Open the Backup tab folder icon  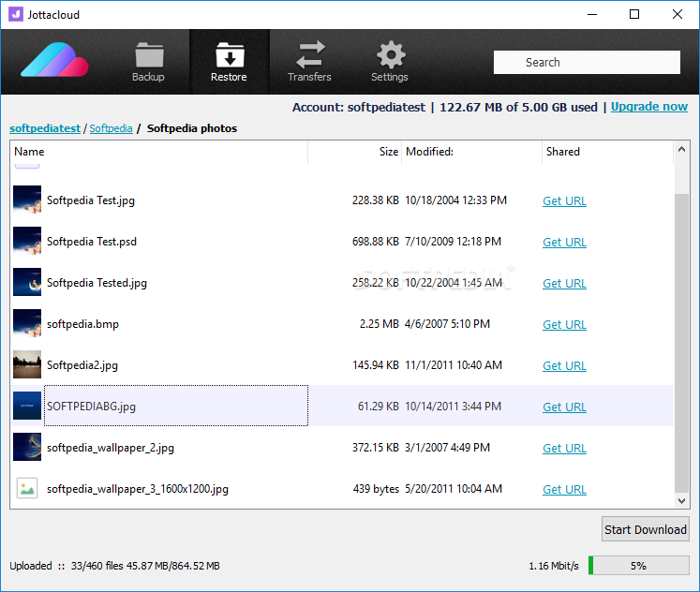(x=149, y=55)
